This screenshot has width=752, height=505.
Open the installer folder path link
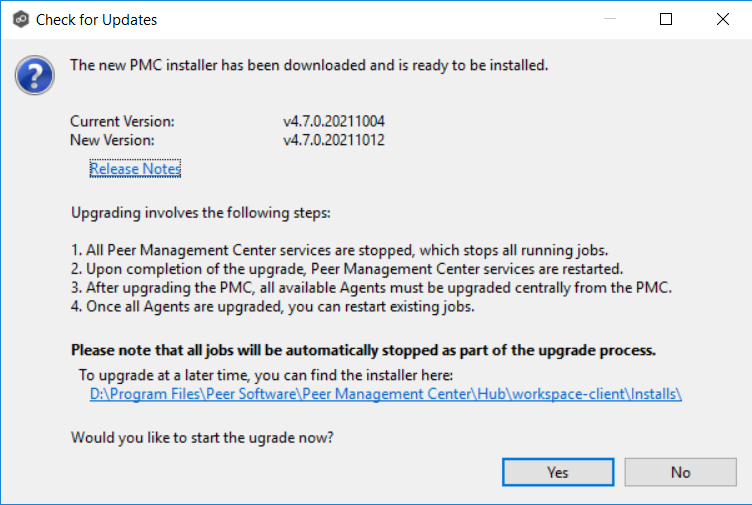[x=385, y=393]
